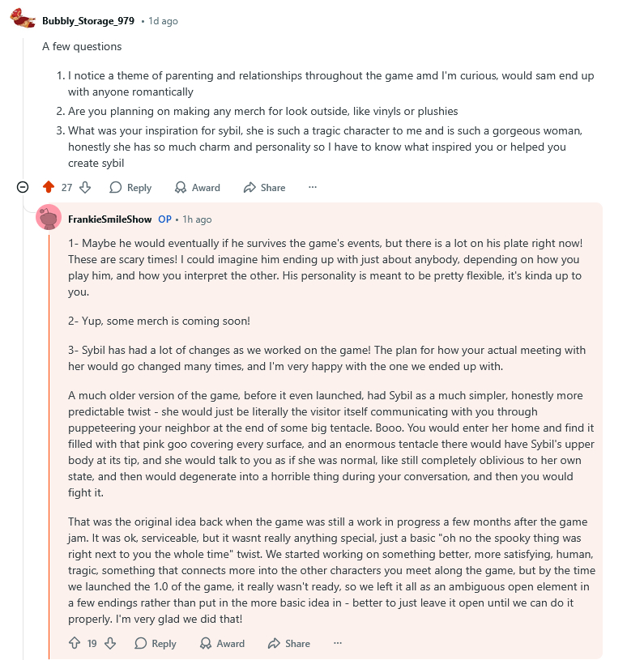This screenshot has width=644, height=660.
Task: Open more options on FrankieSmileShow's reply
Action: point(337,643)
